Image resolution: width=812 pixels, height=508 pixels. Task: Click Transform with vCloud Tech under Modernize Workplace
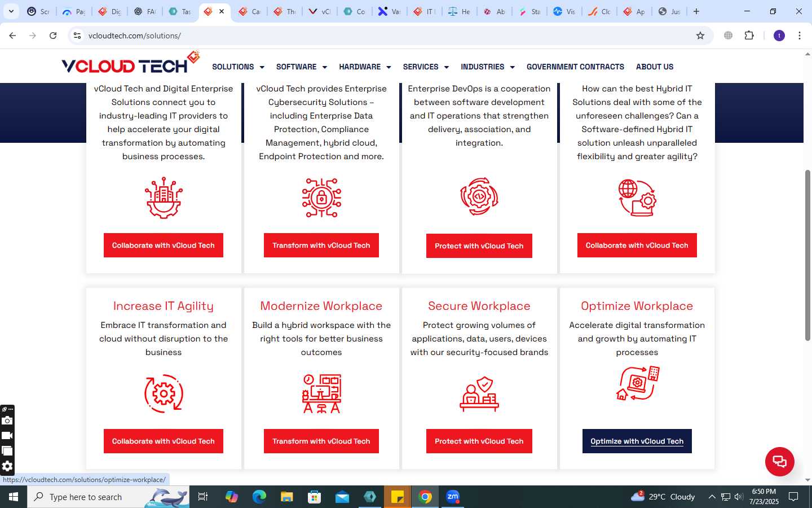click(x=321, y=441)
